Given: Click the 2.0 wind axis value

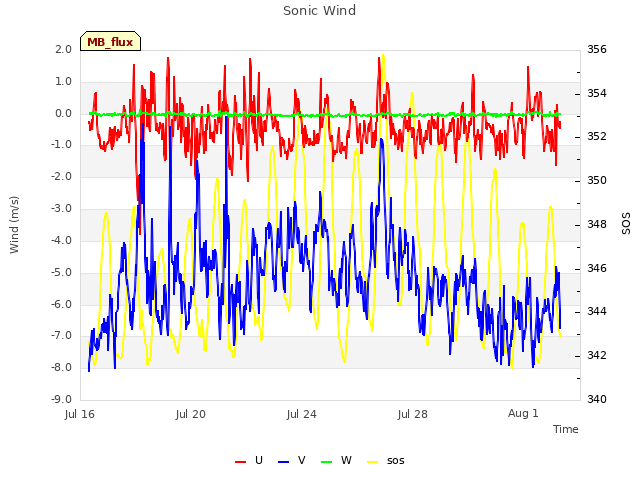Looking at the screenshot, I should (x=63, y=49).
